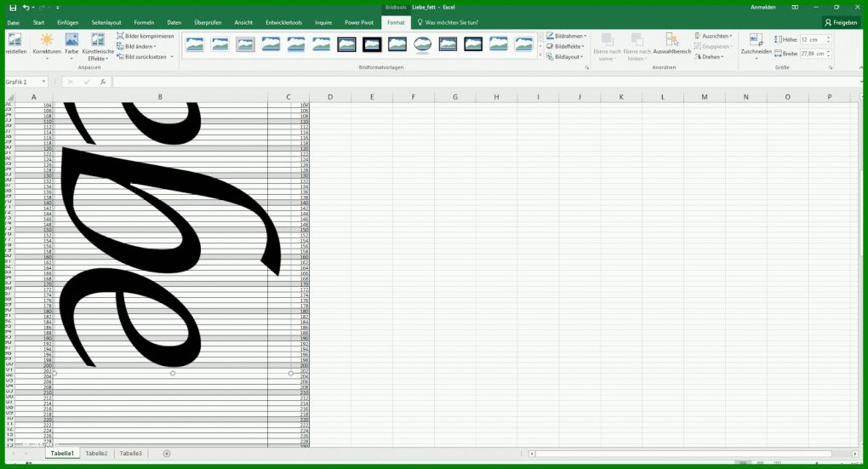Increase the Breite value with up arrow
This screenshot has height=469, width=868.
[829, 51]
